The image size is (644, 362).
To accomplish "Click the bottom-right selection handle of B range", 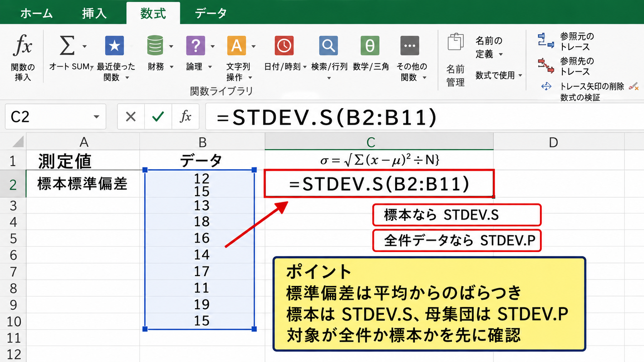I will tap(254, 329).
